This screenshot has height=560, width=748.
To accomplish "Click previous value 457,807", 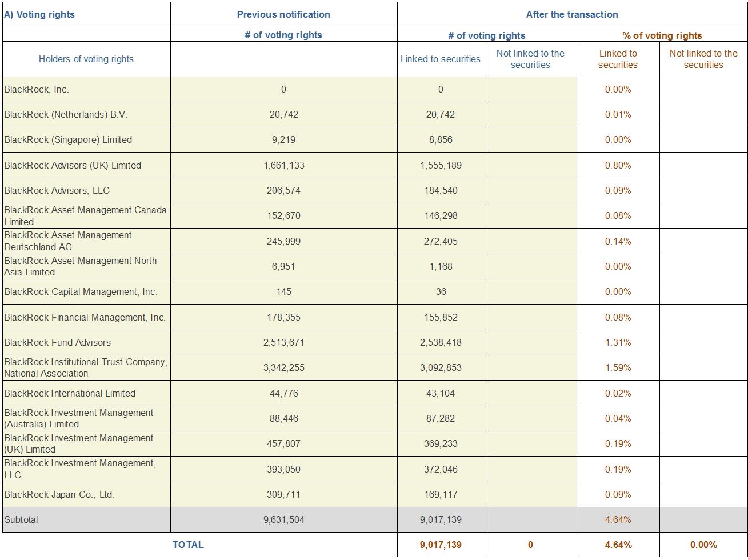I will point(284,443).
